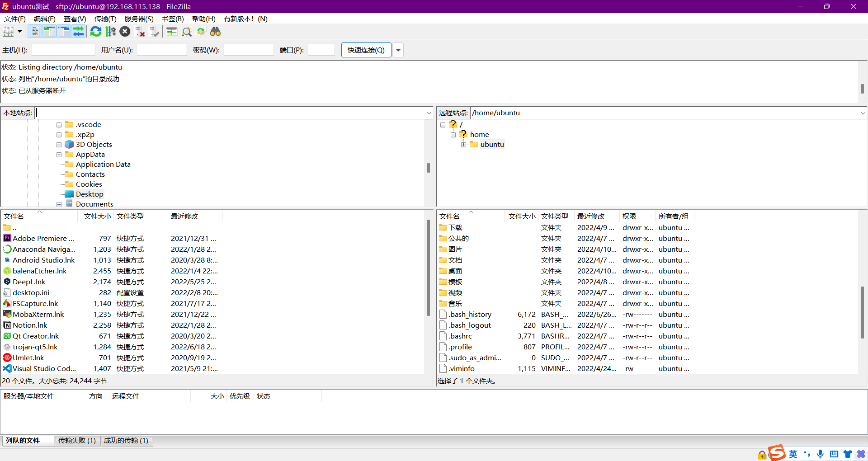Click the local file list vertical scrollbar
Viewport: 868px width, 461px height.
pos(428,268)
